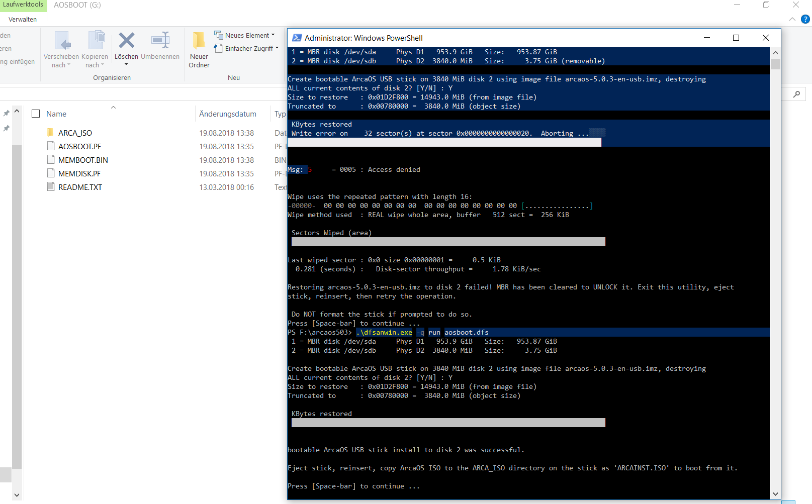Select the MEMBOOT.BIN file name
812x504 pixels.
tap(83, 160)
